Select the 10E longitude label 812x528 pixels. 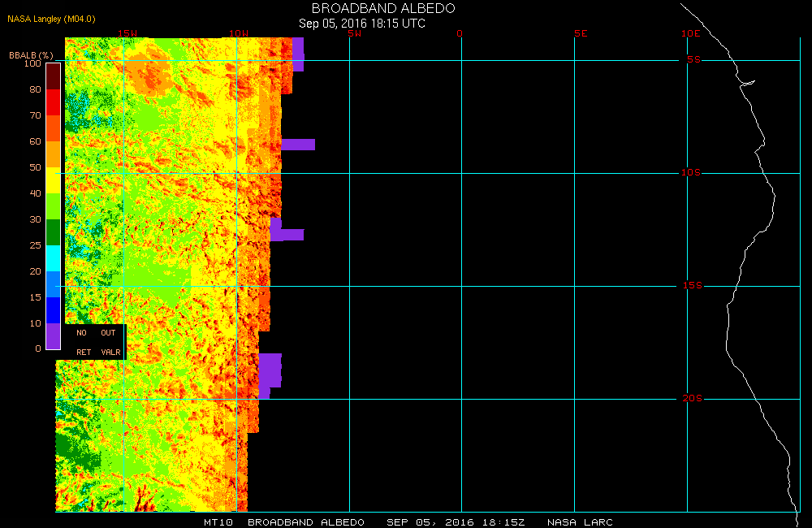[689, 33]
